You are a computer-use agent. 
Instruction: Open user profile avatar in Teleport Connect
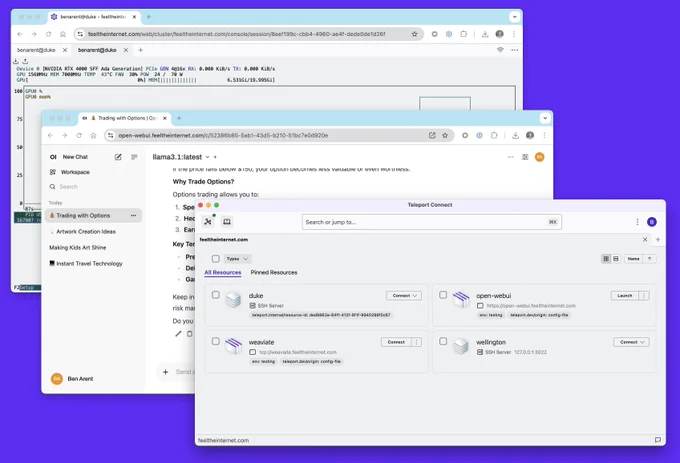click(x=651, y=222)
